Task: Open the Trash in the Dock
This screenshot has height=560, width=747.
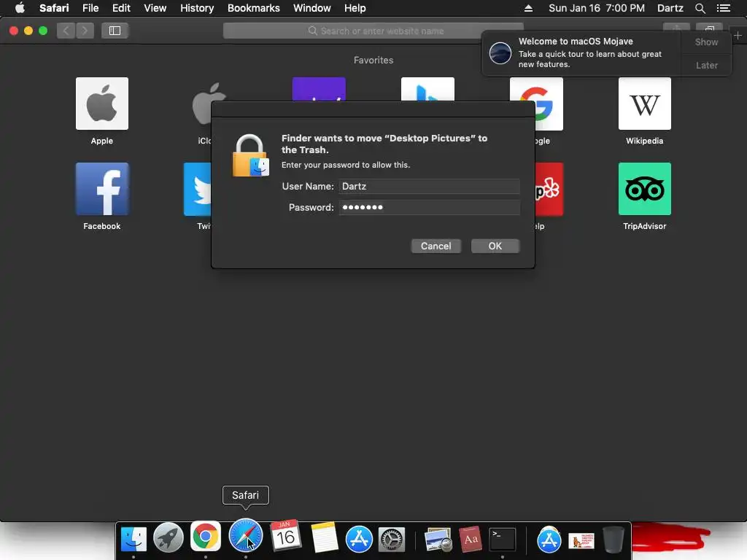Action: click(614, 540)
